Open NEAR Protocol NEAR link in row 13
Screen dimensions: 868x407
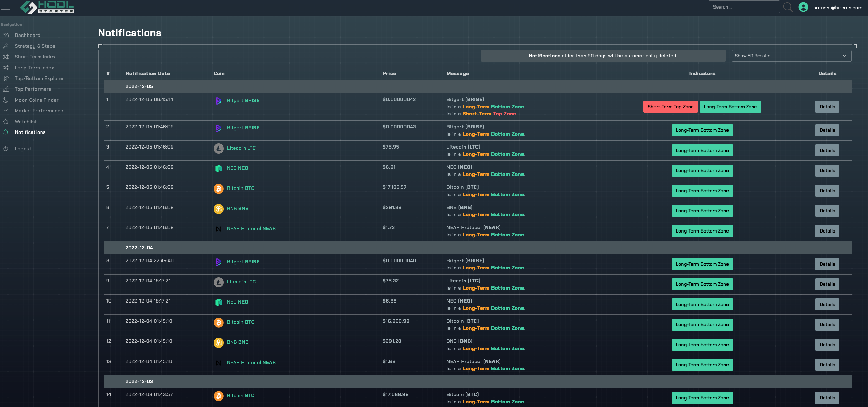coord(251,362)
